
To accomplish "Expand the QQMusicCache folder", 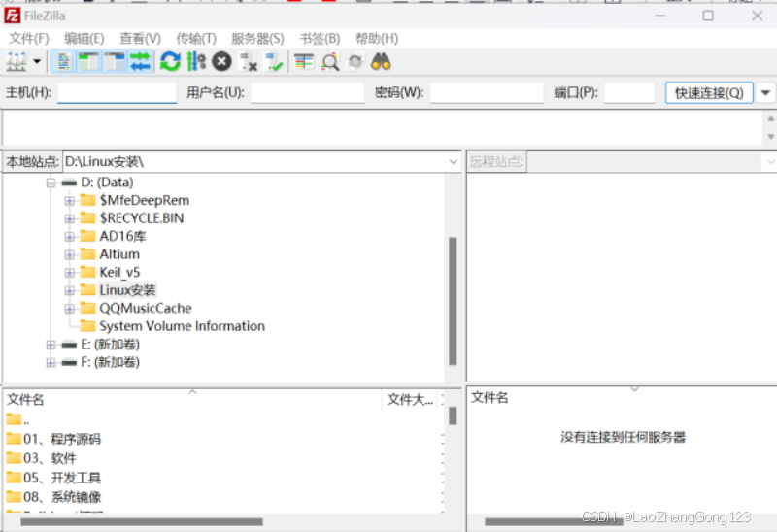I will (69, 309).
